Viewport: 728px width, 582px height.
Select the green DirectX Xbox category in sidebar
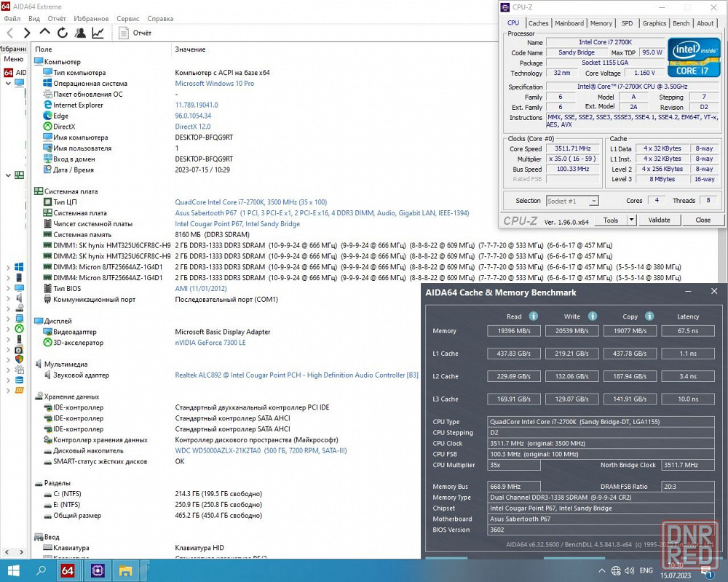coord(19,328)
